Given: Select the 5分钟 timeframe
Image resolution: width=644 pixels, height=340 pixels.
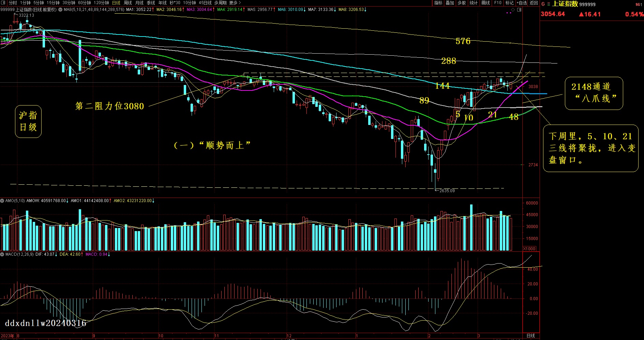Looking at the screenshot, I should 39,3.
